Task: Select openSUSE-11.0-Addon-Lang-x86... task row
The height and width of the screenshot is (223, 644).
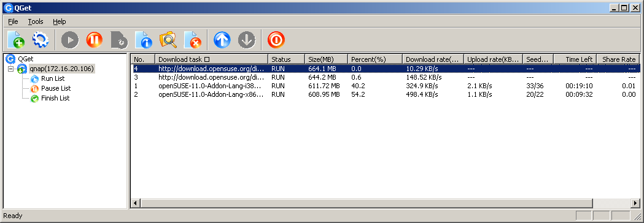Action: pos(386,95)
